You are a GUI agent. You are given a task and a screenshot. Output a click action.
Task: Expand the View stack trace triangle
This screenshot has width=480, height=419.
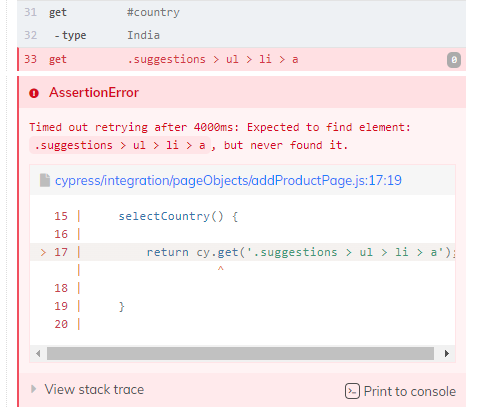(33, 389)
